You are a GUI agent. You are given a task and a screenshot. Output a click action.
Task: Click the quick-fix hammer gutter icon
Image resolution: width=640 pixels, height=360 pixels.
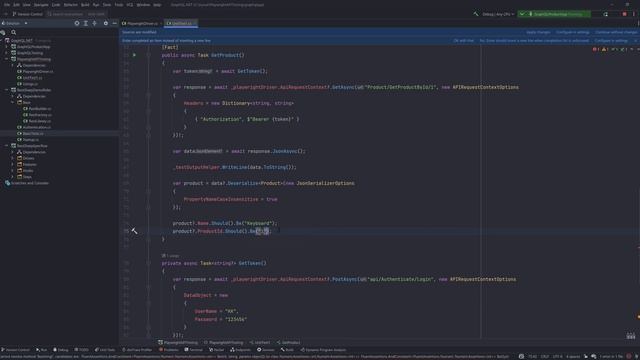tap(134, 231)
